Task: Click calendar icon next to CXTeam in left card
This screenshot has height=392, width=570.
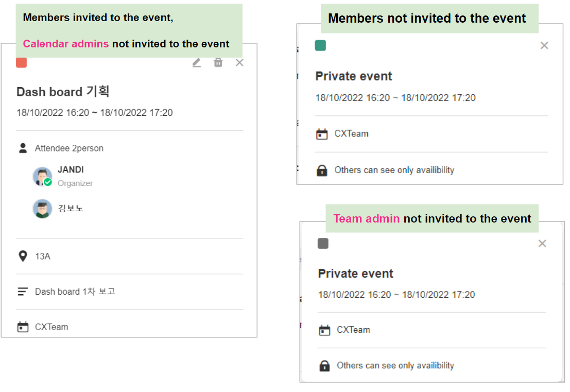Action: click(x=23, y=327)
